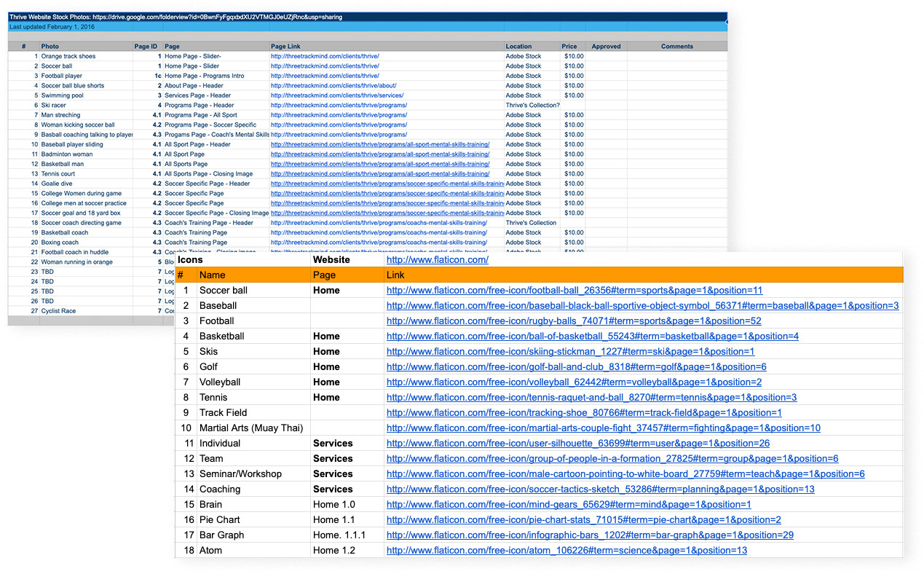Open the mind-gears icon link
This screenshot has width=924, height=574.
point(569,504)
